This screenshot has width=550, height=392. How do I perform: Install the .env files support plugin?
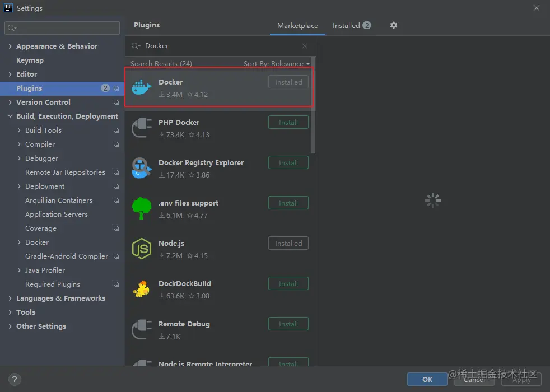coord(288,203)
